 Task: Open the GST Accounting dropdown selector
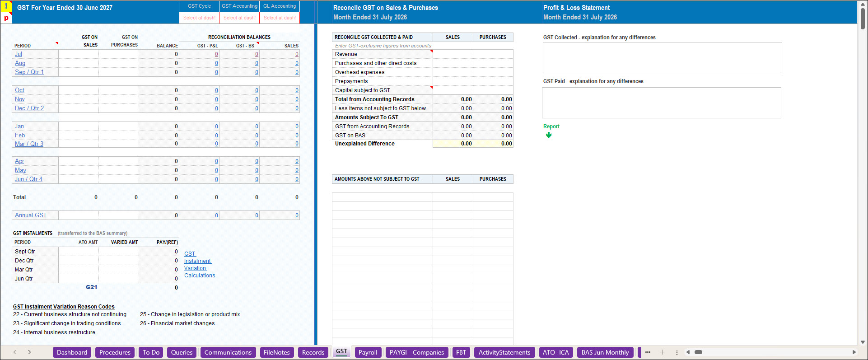tap(239, 18)
